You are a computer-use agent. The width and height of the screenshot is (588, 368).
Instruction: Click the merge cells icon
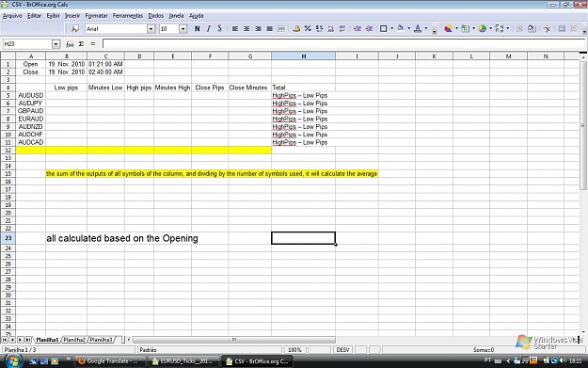tap(281, 28)
